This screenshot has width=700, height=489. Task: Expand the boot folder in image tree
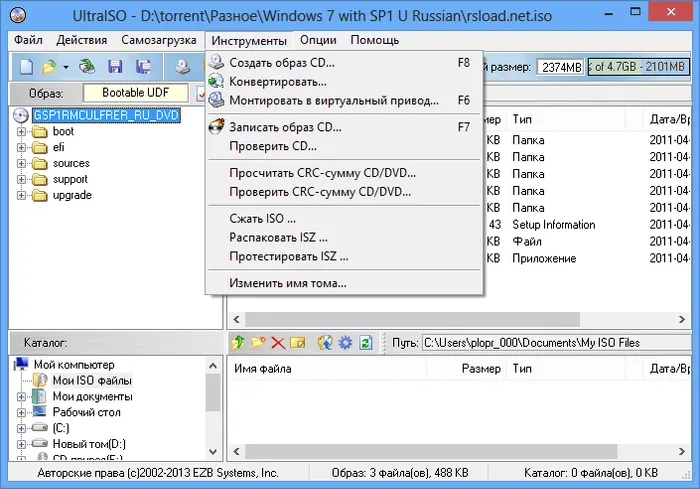click(21, 132)
